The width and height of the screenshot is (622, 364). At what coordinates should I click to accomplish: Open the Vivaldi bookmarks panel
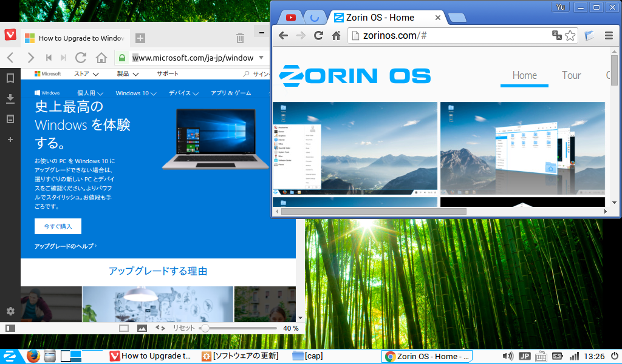tap(10, 78)
